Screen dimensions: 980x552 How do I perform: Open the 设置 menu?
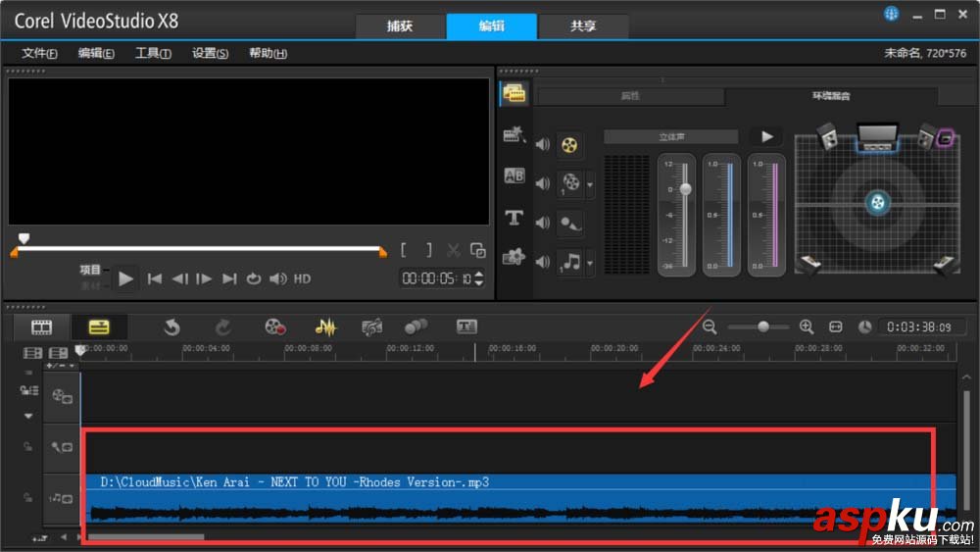210,53
